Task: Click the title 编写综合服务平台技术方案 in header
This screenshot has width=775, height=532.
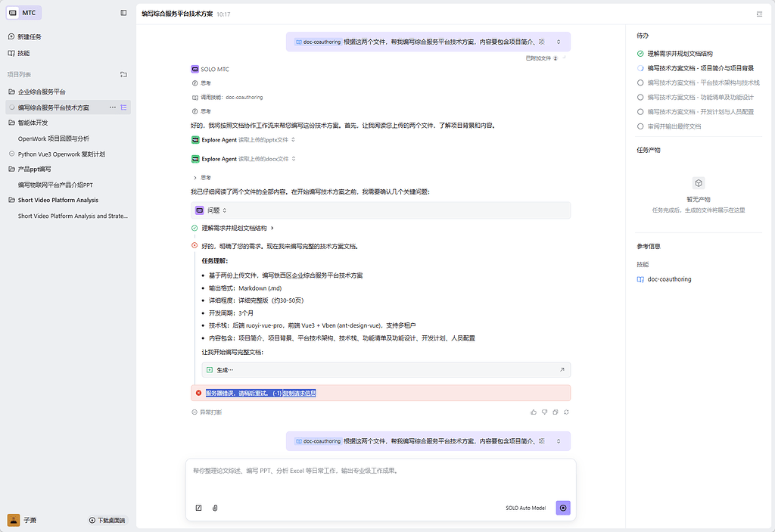Action: pos(177,14)
